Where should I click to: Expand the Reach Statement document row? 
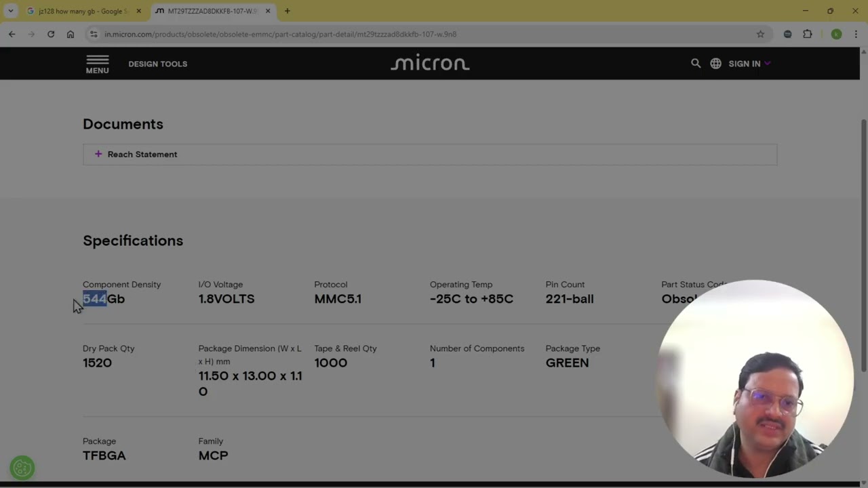(430, 155)
